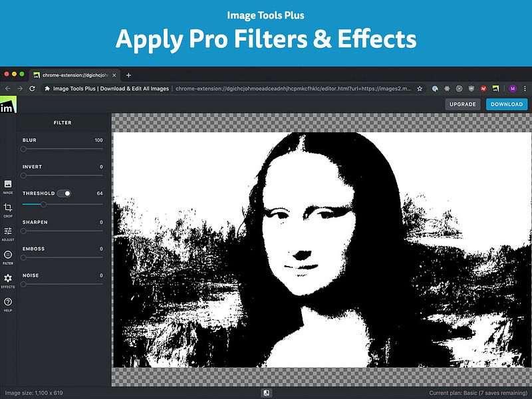Click the FILTER panel heading
532x399 pixels.
(63, 122)
